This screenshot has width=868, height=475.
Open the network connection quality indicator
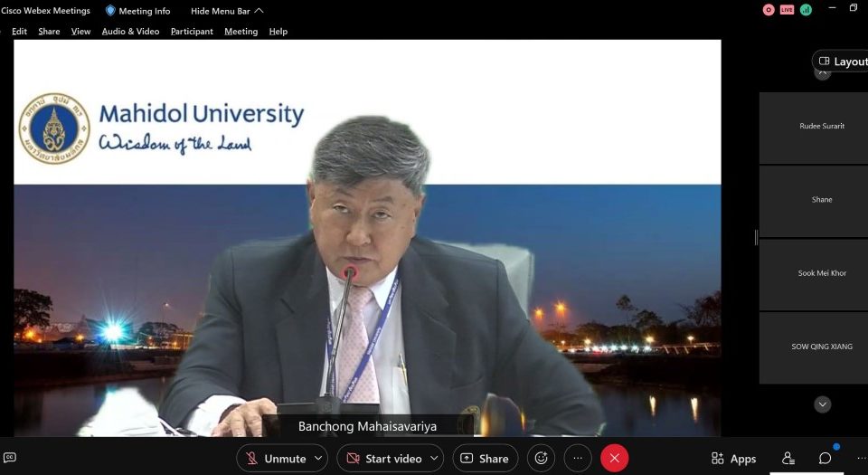tap(806, 10)
